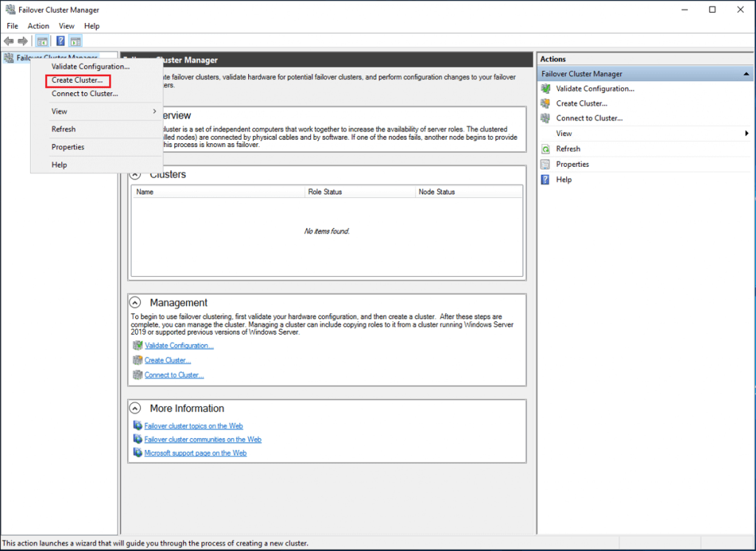The image size is (756, 551).
Task: Click the Back arrow toolbar icon
Action: click(x=9, y=41)
